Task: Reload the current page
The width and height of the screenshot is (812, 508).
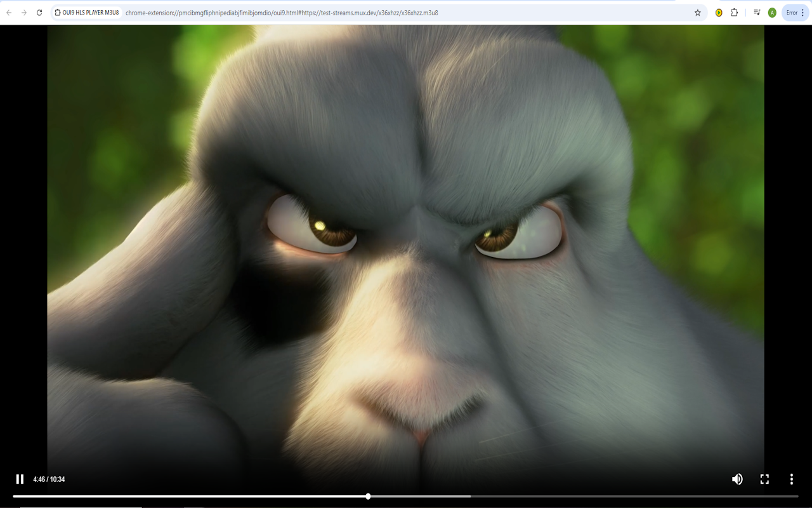Action: [x=39, y=13]
